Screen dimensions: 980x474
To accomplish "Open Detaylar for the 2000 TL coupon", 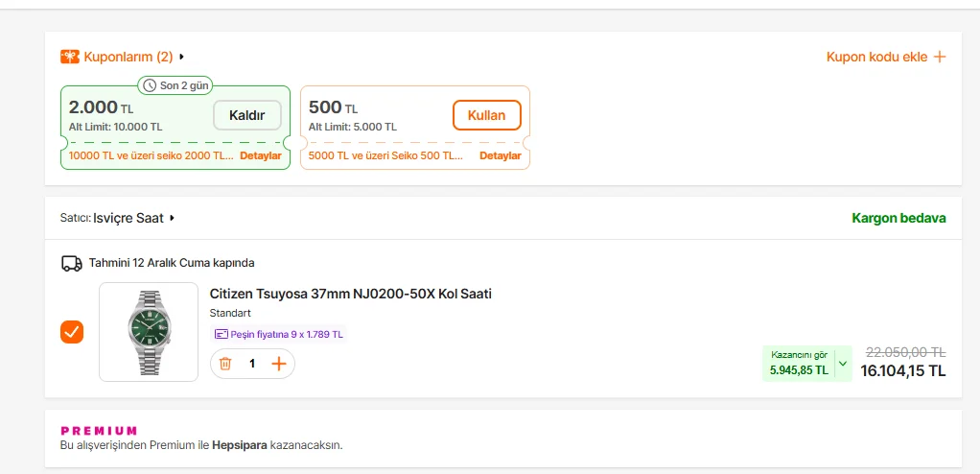I will click(x=260, y=155).
